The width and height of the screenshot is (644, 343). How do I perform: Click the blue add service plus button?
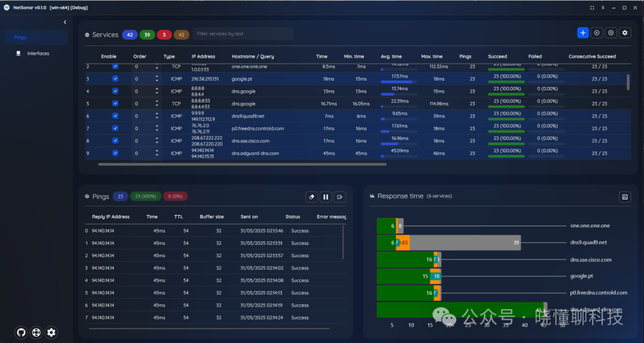[583, 33]
